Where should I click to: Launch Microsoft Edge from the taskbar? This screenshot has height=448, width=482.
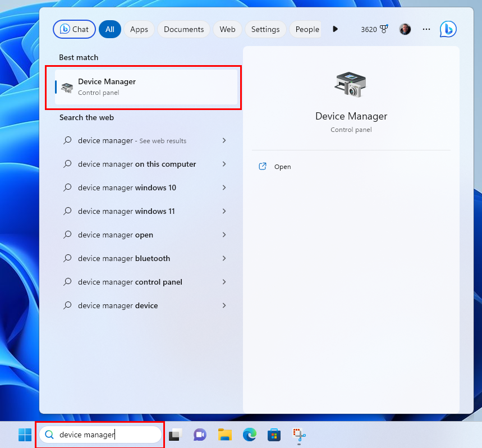coord(249,435)
